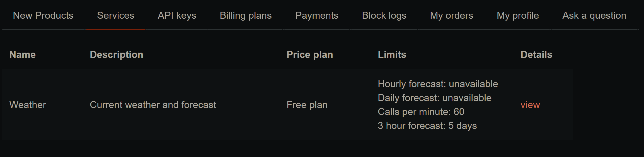644x157 pixels.
Task: Select the Weather service name cell
Action: pos(28,105)
